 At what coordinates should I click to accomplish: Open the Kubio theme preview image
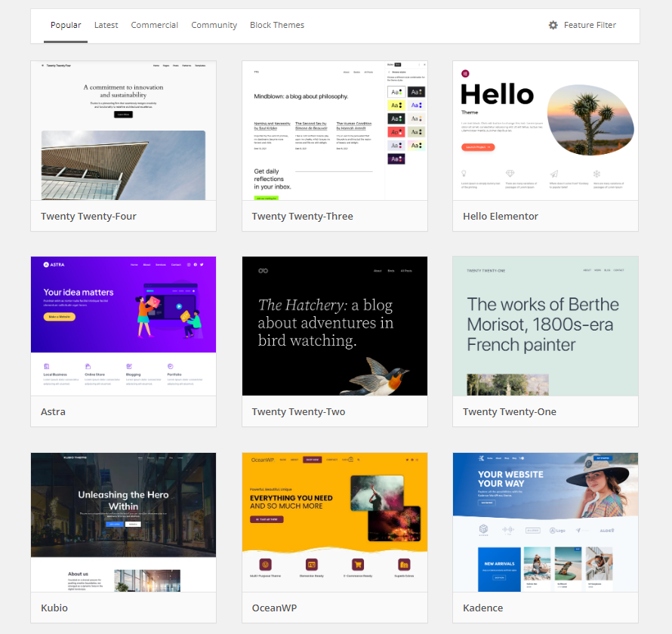(123, 522)
